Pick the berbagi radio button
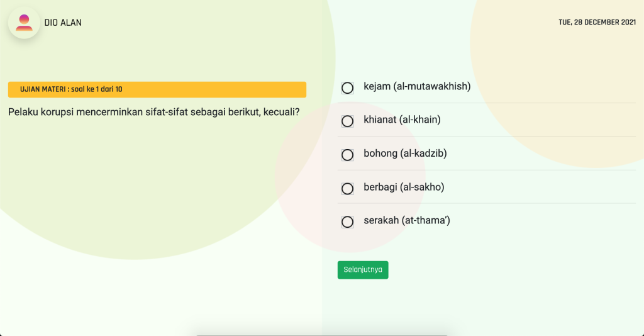 (347, 189)
